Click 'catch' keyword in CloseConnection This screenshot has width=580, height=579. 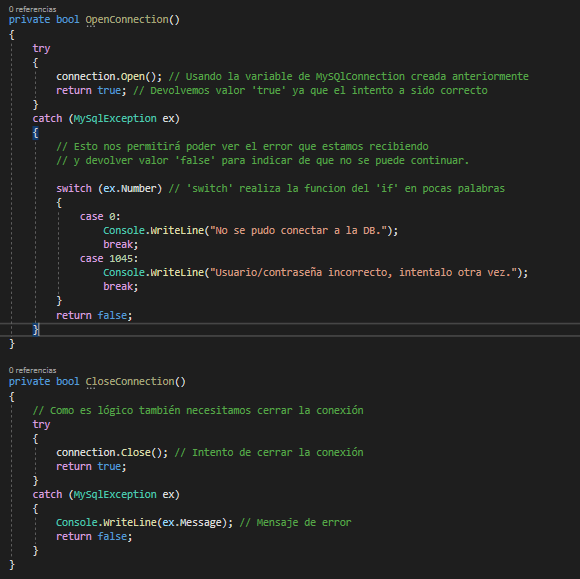[47, 495]
